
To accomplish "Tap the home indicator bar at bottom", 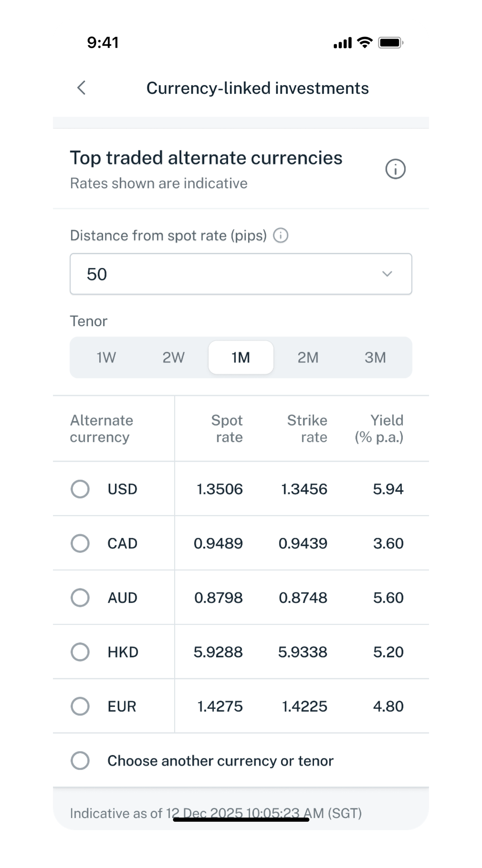I will pyautogui.click(x=241, y=820).
